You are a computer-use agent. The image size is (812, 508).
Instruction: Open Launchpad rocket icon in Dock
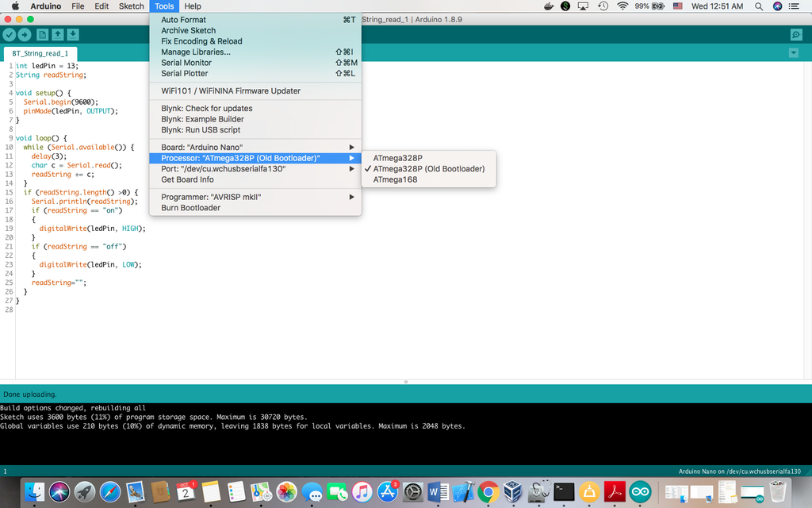[x=85, y=491]
